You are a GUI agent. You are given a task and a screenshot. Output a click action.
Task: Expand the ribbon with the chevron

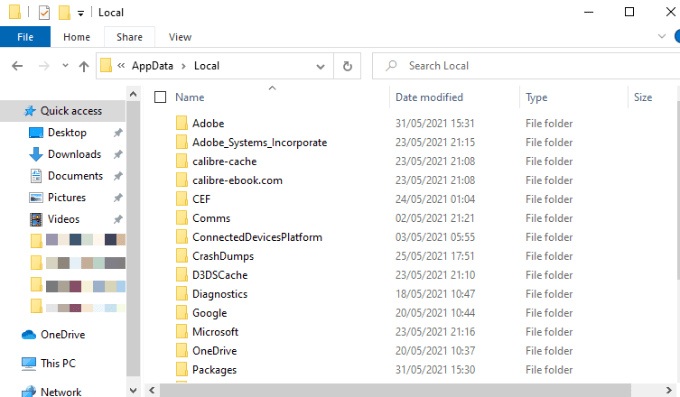coord(662,36)
